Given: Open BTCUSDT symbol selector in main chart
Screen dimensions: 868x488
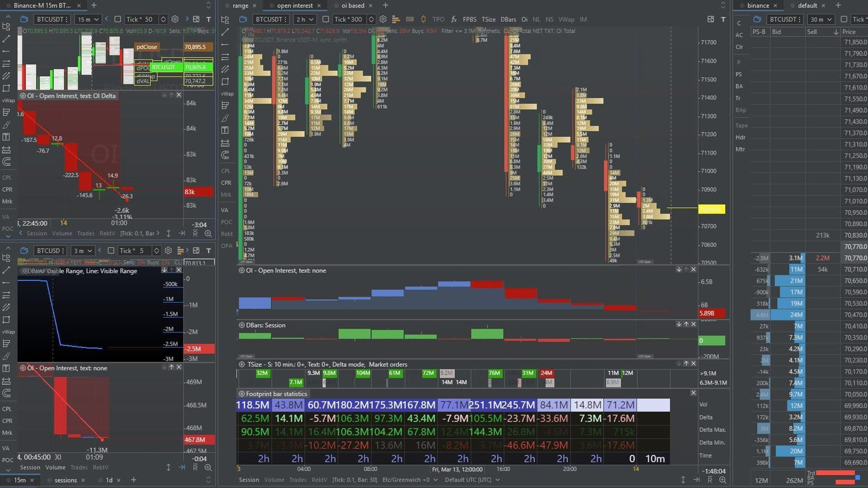Looking at the screenshot, I should [x=271, y=19].
